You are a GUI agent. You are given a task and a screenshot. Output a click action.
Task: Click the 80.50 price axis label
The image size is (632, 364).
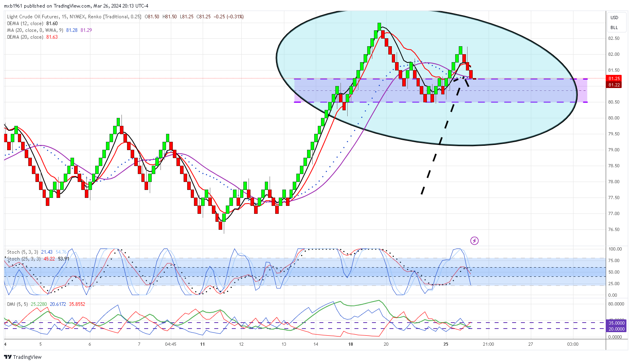click(x=614, y=102)
